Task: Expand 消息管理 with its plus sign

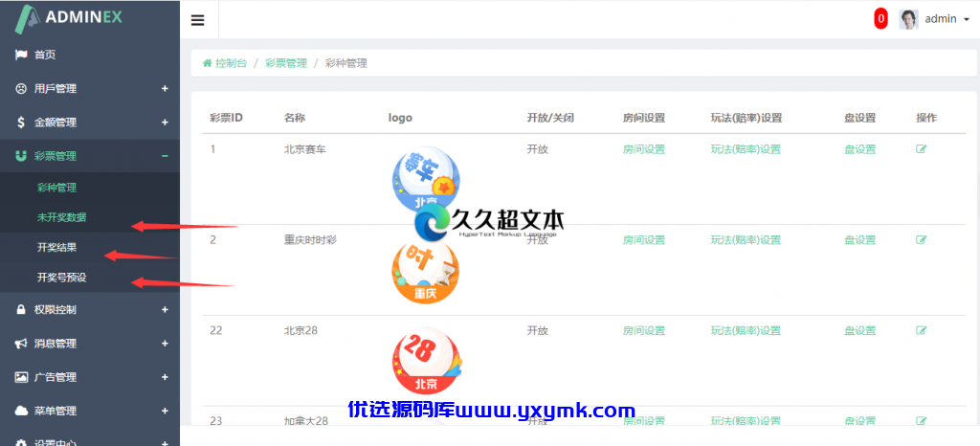Action: pos(165,344)
